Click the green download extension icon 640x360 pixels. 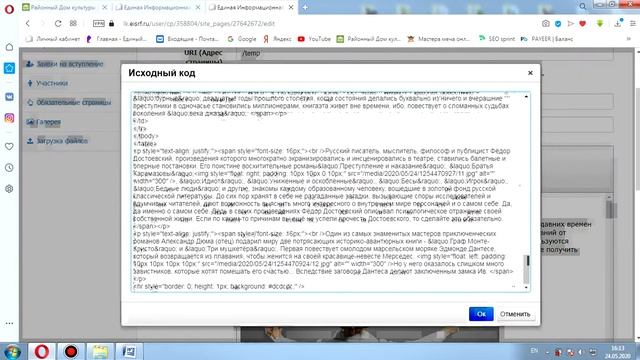(600, 24)
